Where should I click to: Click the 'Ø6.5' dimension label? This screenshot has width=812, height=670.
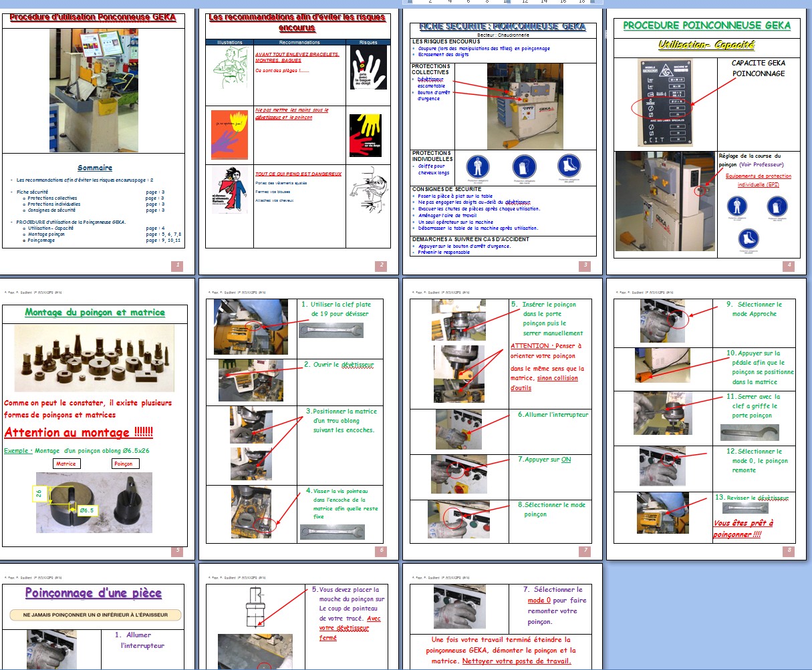88,510
